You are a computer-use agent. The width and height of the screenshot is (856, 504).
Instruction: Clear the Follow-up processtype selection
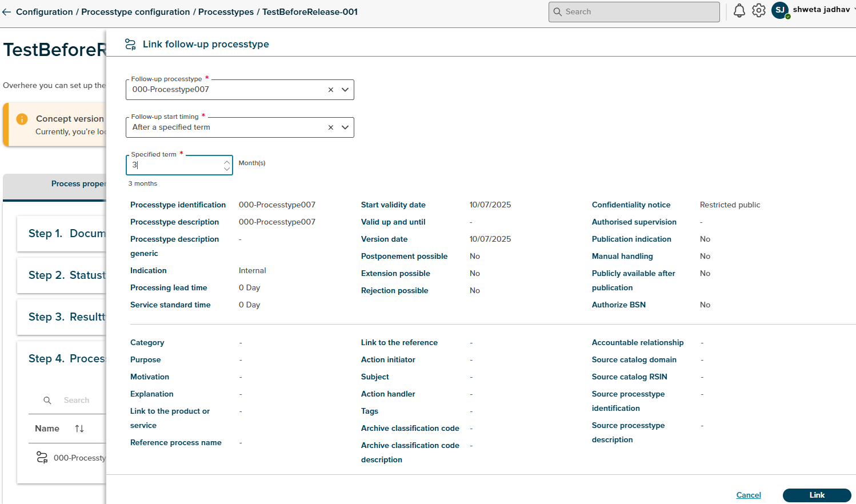pos(331,90)
